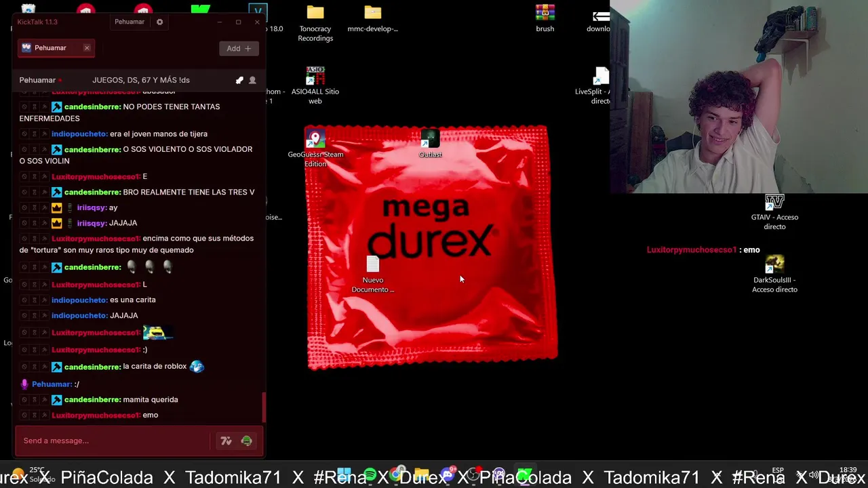Click the stream title JUEGOS, DS, 67 Y MÁS
This screenshot has width=868, height=488.
click(141, 80)
